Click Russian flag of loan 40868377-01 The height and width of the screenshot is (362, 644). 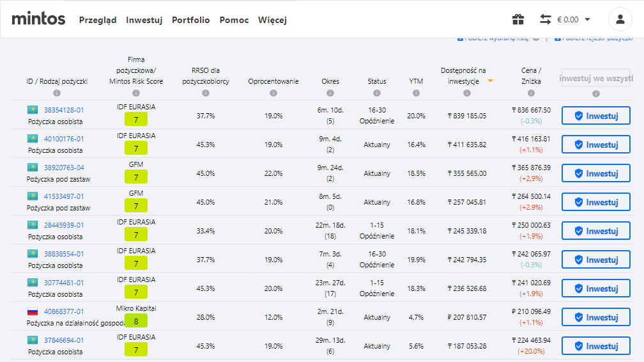[x=33, y=311]
